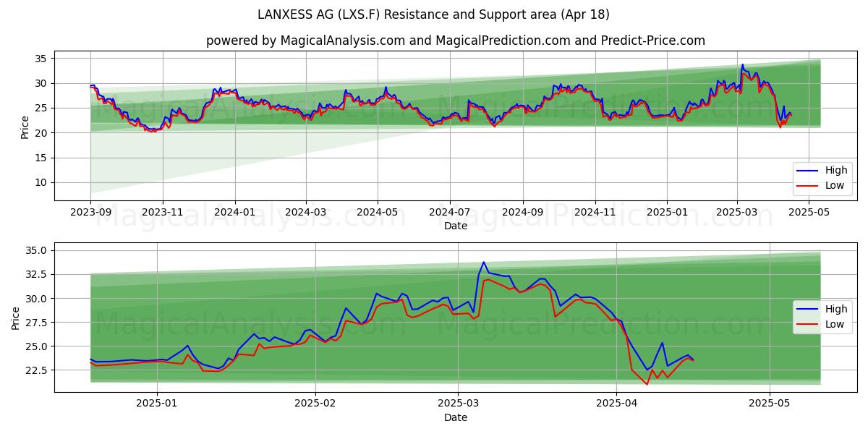Click the '2025-02' tick label on bottom chart
The height and width of the screenshot is (434, 868).
pos(317,404)
